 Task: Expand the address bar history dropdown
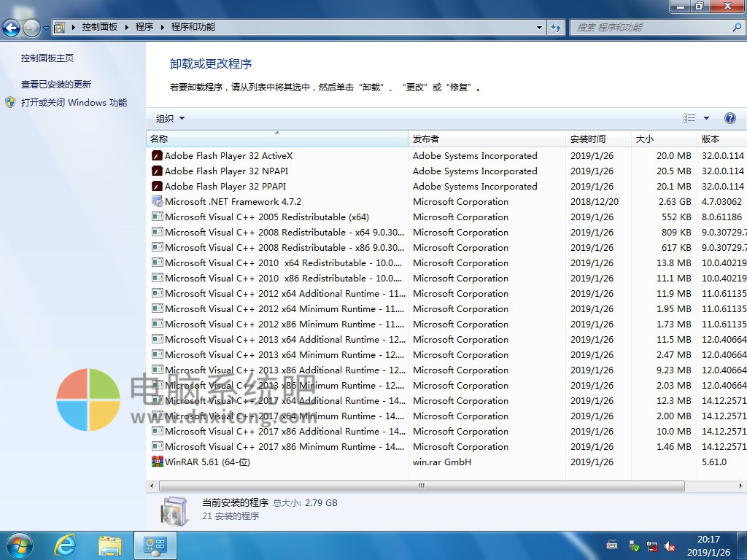pyautogui.click(x=539, y=27)
